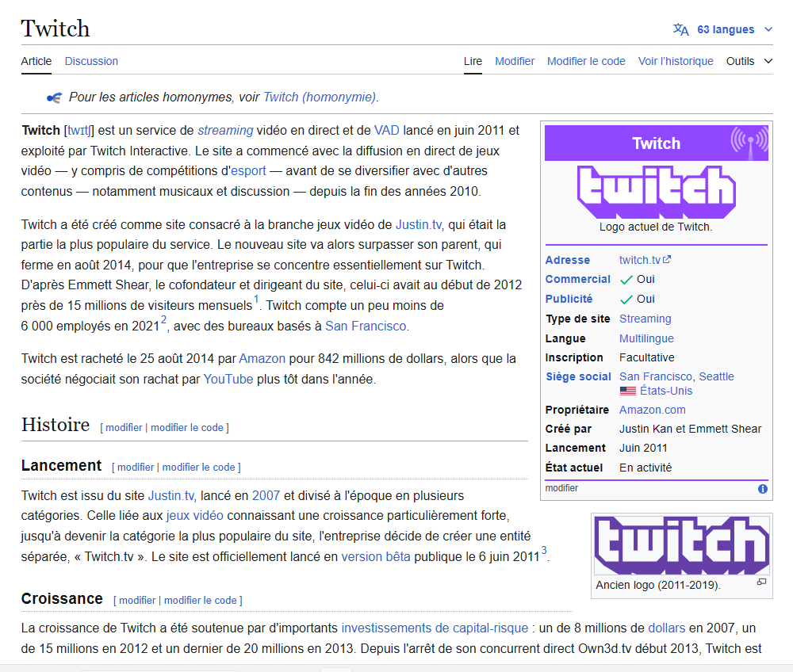The image size is (793, 672).
Task: Open investissements de capital-risque link
Action: coord(435,628)
